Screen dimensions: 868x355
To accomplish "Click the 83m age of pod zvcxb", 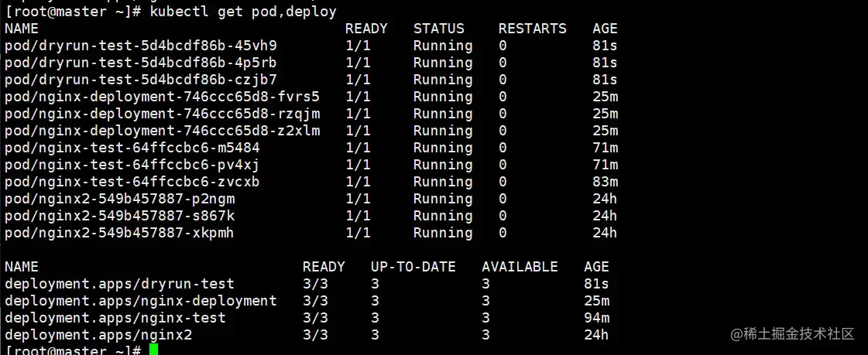I will pyautogui.click(x=605, y=182).
